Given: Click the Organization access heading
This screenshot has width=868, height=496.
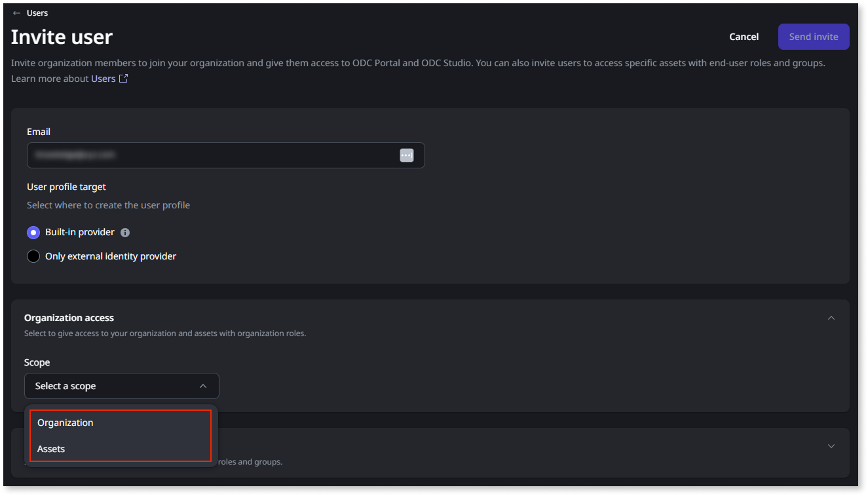Looking at the screenshot, I should [x=69, y=318].
